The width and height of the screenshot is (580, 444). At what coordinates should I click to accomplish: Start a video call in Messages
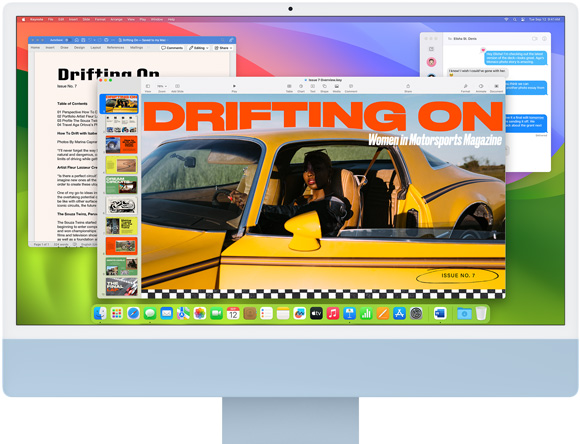click(535, 38)
